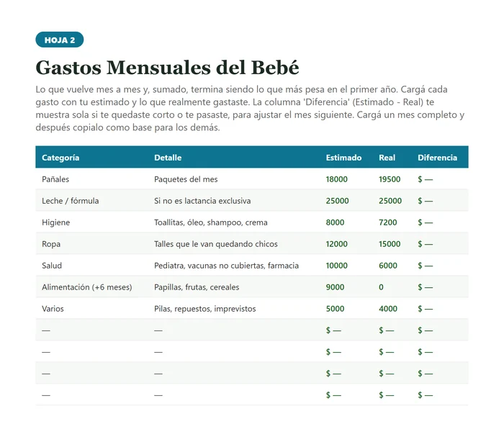Viewport: 504px width, 437px height.
Task: Select the Varios estimated value 5000
Action: pos(335,308)
